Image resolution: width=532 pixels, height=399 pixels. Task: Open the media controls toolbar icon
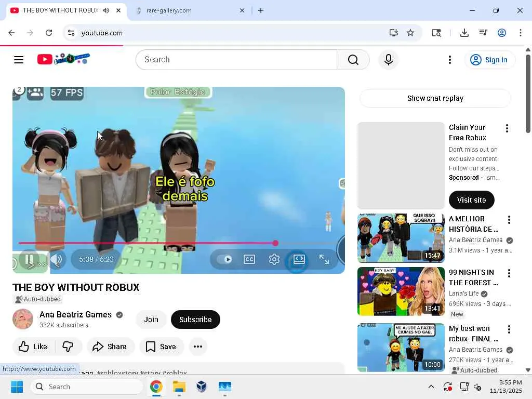[x=483, y=33]
